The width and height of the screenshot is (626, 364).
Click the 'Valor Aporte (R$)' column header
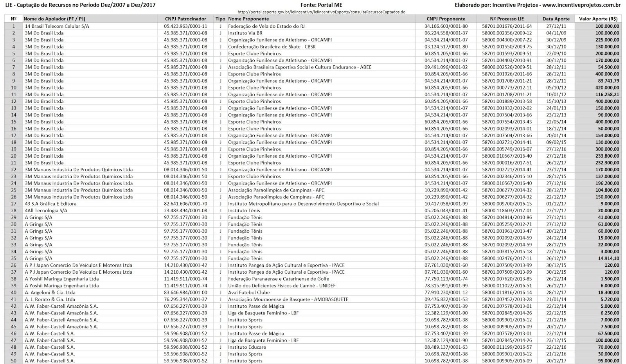[x=599, y=19]
